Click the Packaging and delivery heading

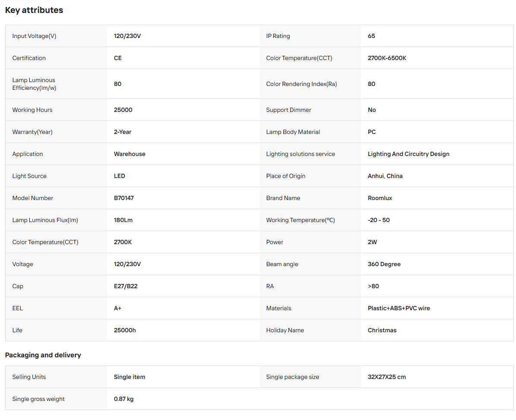coord(43,355)
